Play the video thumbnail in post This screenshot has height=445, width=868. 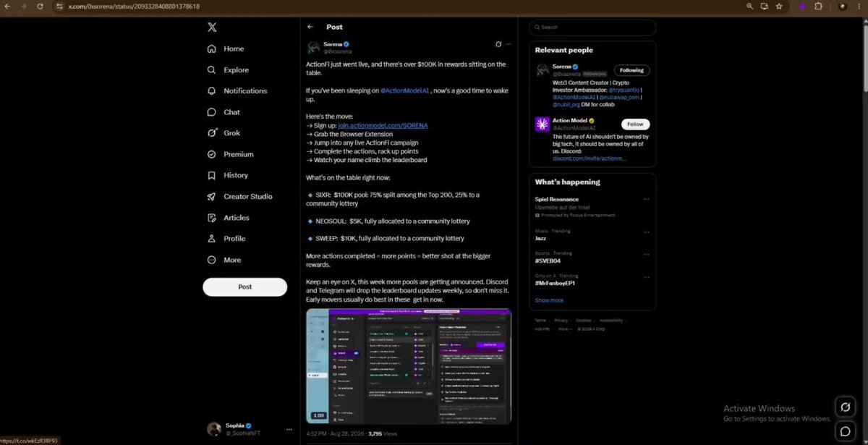[409, 367]
